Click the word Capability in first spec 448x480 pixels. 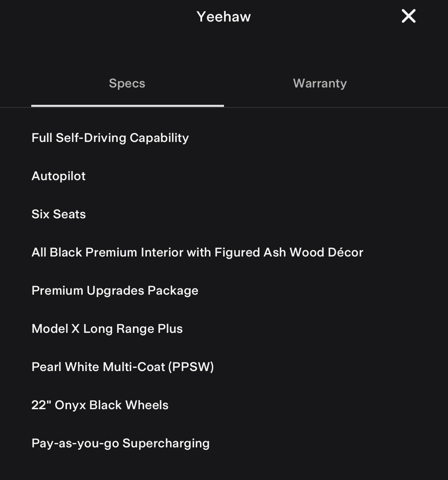pos(159,138)
